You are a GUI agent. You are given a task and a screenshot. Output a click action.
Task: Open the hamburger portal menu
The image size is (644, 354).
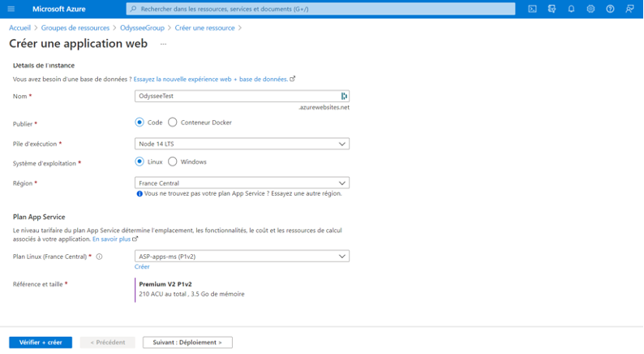[11, 9]
